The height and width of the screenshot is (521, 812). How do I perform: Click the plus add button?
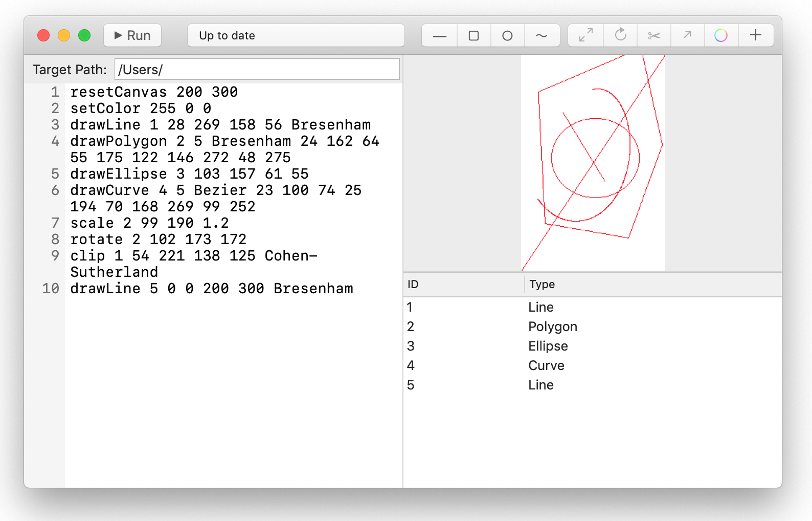pyautogui.click(x=756, y=35)
